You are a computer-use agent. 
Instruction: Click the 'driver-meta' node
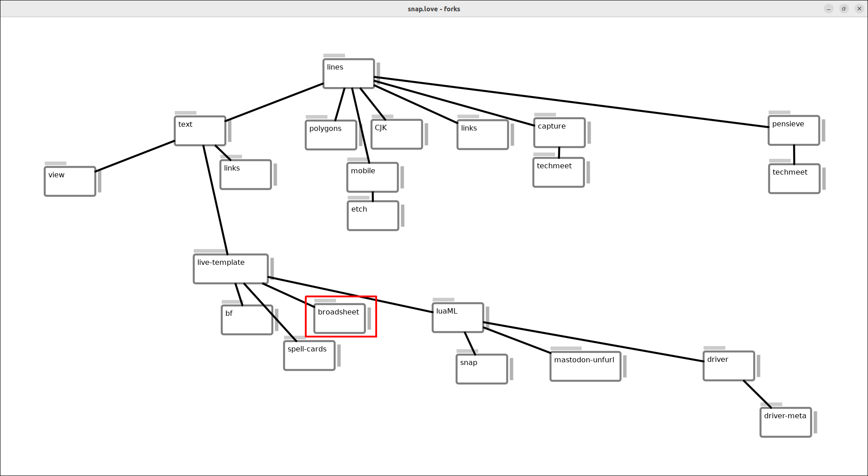tap(785, 422)
